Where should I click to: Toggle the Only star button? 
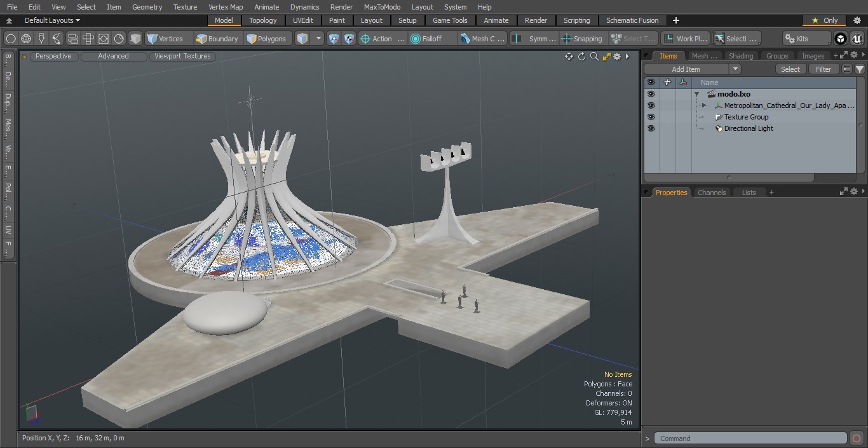click(825, 20)
